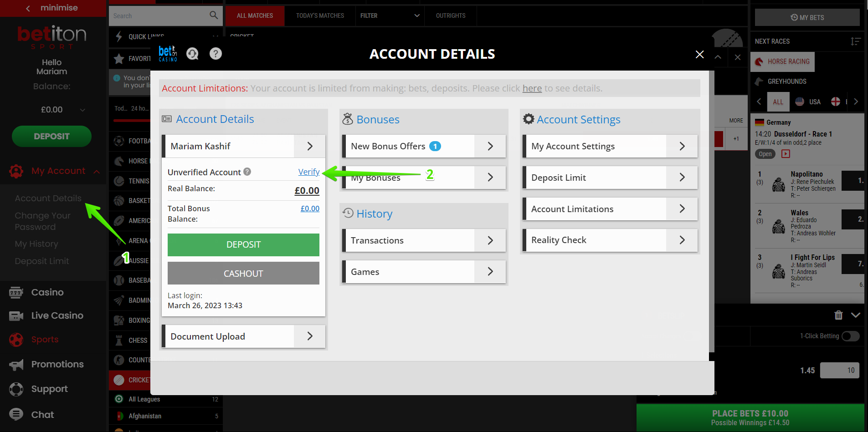Image resolution: width=868 pixels, height=432 pixels.
Task: Open Chat bubble icon
Action: 16,414
